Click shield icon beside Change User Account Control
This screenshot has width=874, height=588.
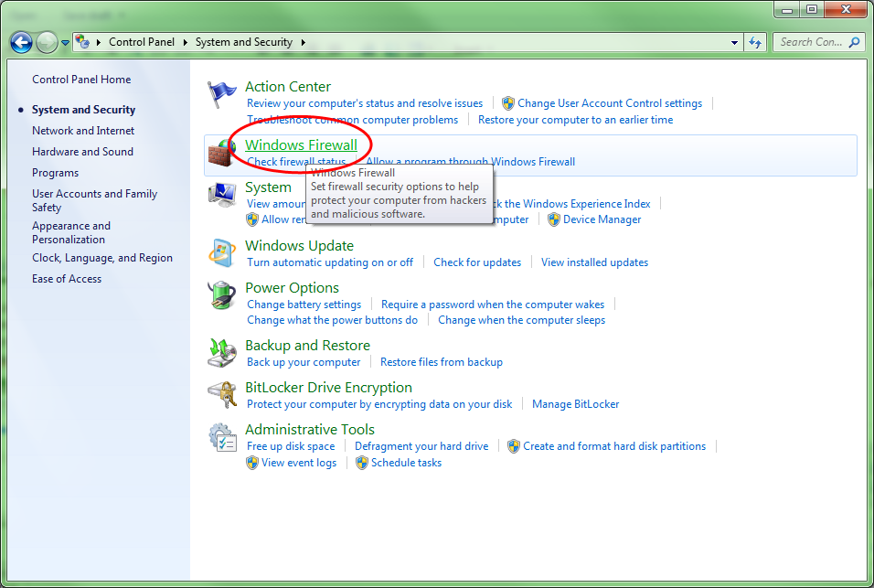click(507, 103)
